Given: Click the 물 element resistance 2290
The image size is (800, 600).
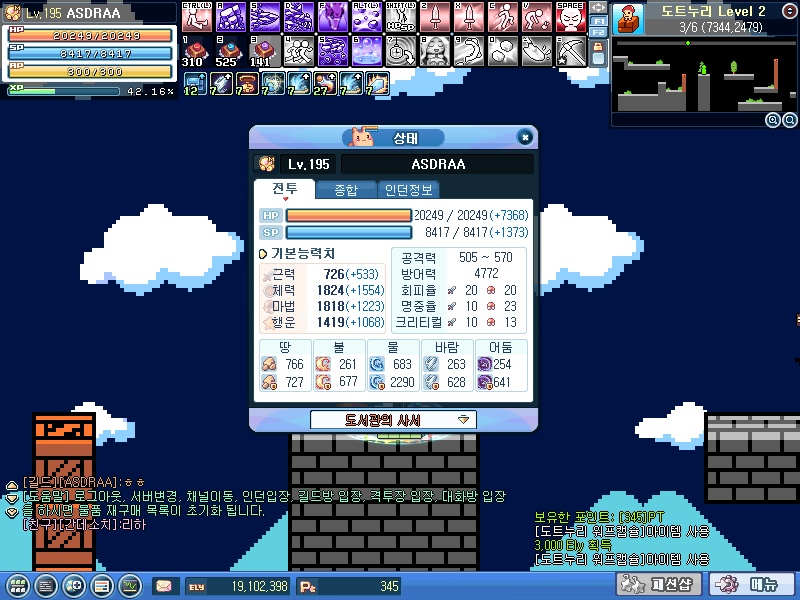Looking at the screenshot, I should click(x=402, y=382).
